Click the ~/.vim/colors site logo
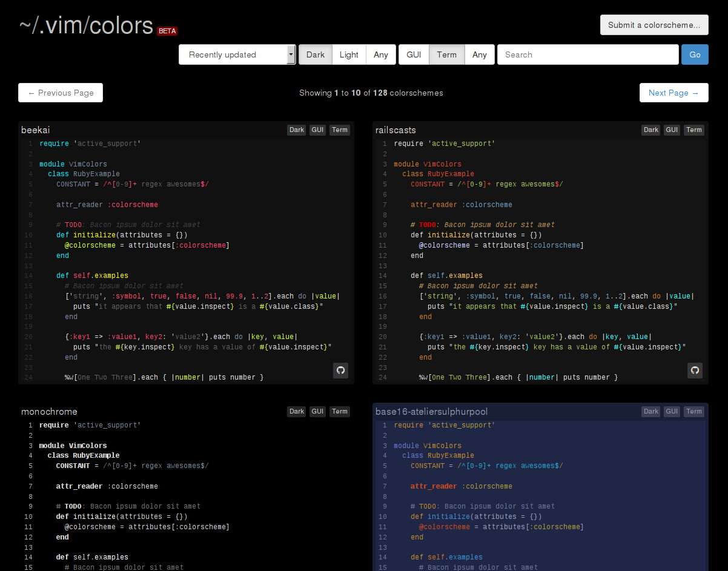728x571 pixels. coord(86,25)
